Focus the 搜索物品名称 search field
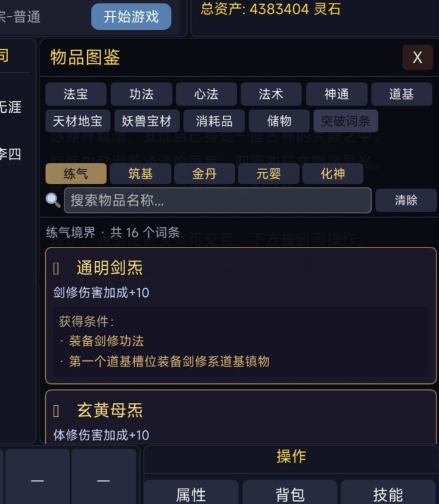 [218, 201]
